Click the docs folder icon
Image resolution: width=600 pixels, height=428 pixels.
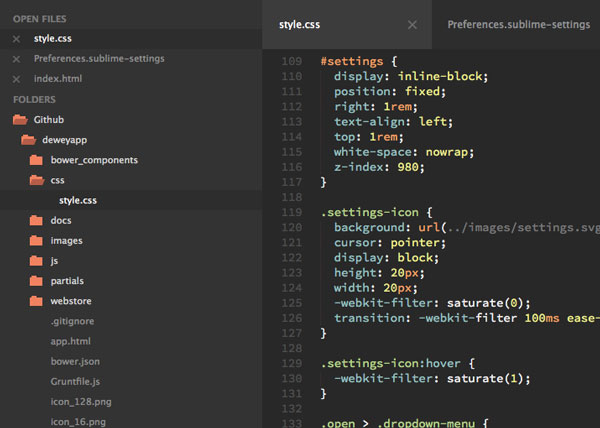pyautogui.click(x=36, y=220)
